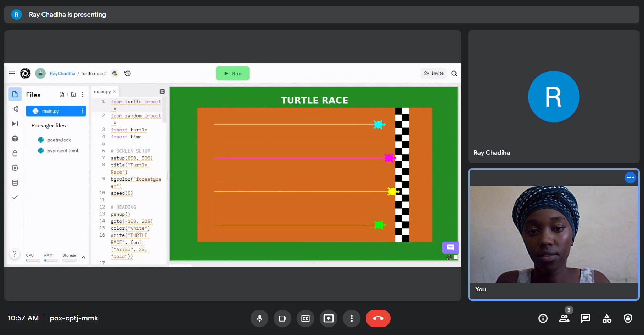Viewport: 644px width, 335px height.
Task: Open the Unit tests checkmark icon
Action: (x=15, y=197)
